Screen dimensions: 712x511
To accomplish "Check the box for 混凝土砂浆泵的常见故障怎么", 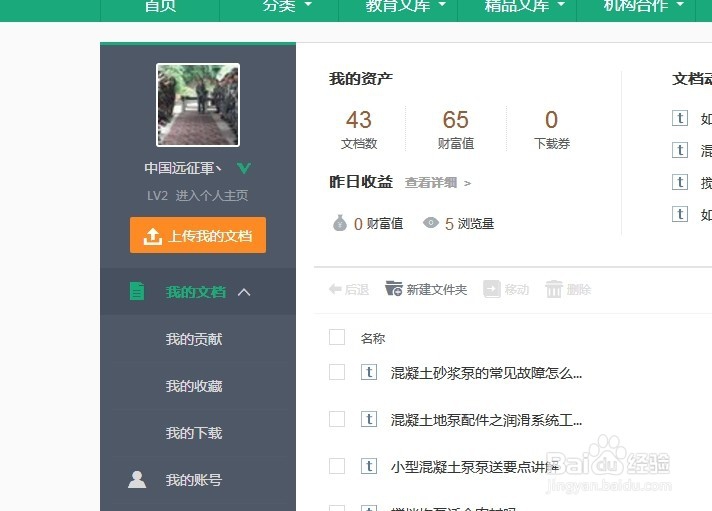I will point(337,372).
